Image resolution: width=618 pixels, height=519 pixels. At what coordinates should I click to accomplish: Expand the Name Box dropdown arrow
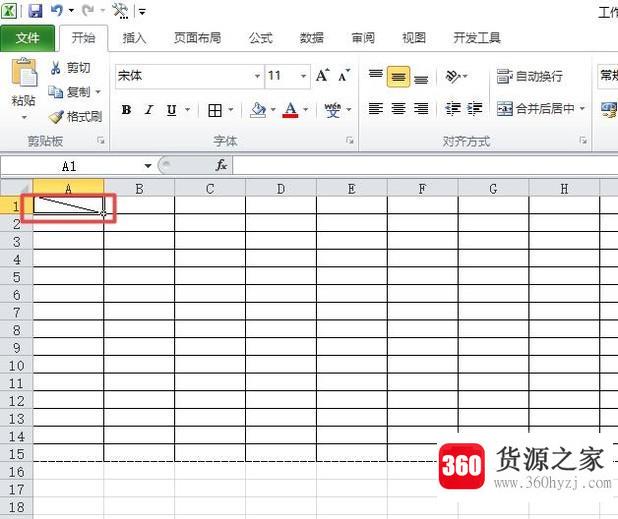click(148, 166)
